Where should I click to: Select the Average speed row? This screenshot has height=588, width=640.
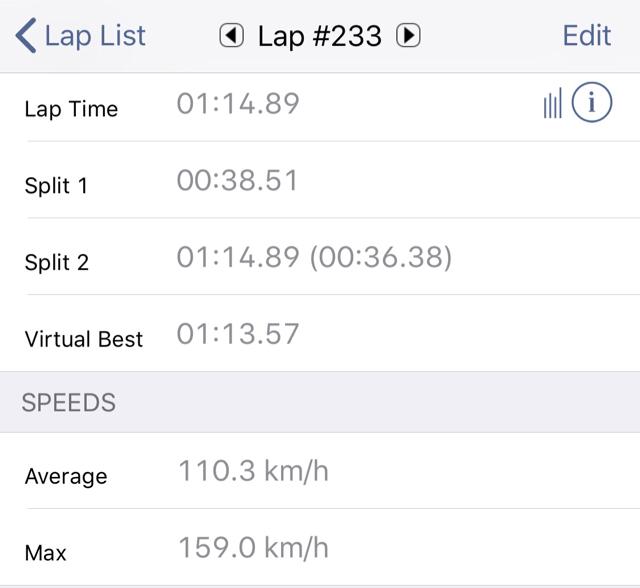tap(320, 471)
